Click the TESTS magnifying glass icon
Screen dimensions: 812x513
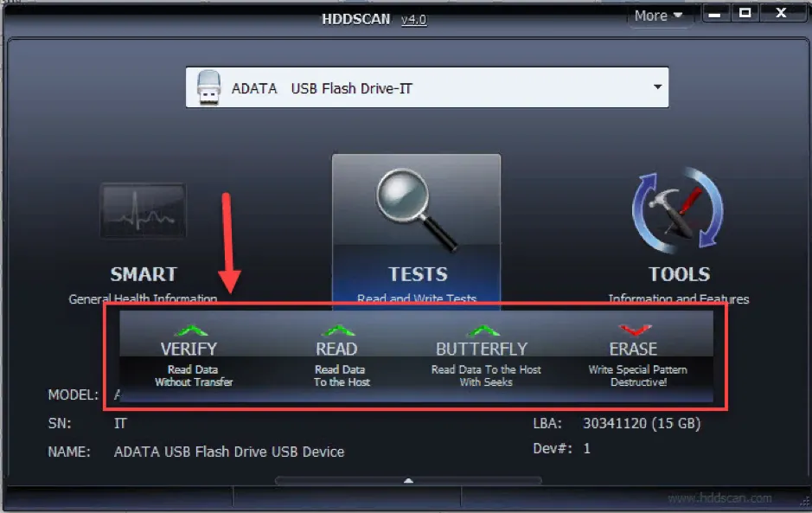pyautogui.click(x=417, y=210)
